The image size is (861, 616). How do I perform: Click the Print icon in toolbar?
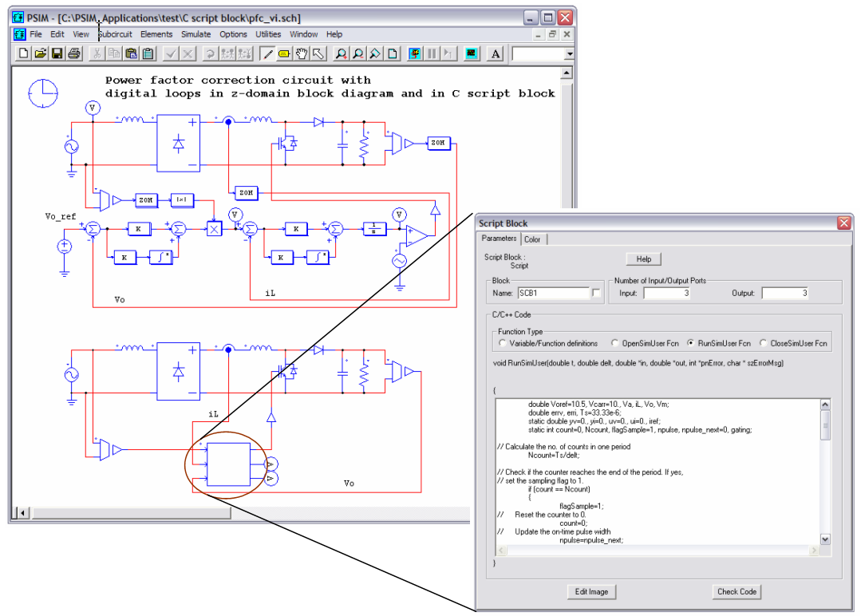(73, 53)
